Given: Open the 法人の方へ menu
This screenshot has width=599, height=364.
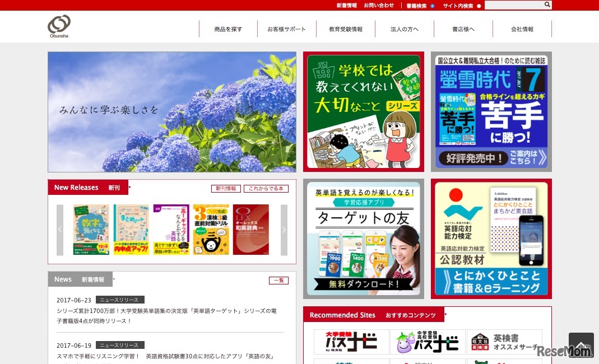Looking at the screenshot, I should pyautogui.click(x=404, y=29).
